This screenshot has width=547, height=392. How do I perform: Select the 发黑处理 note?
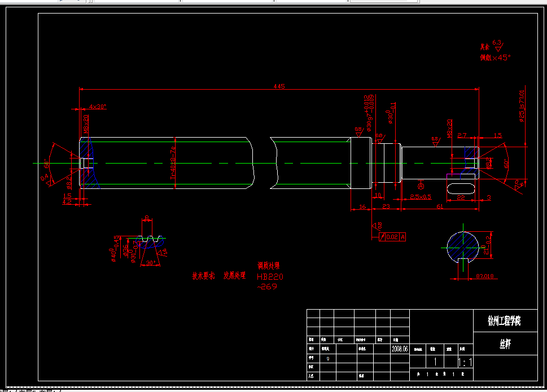click(234, 275)
